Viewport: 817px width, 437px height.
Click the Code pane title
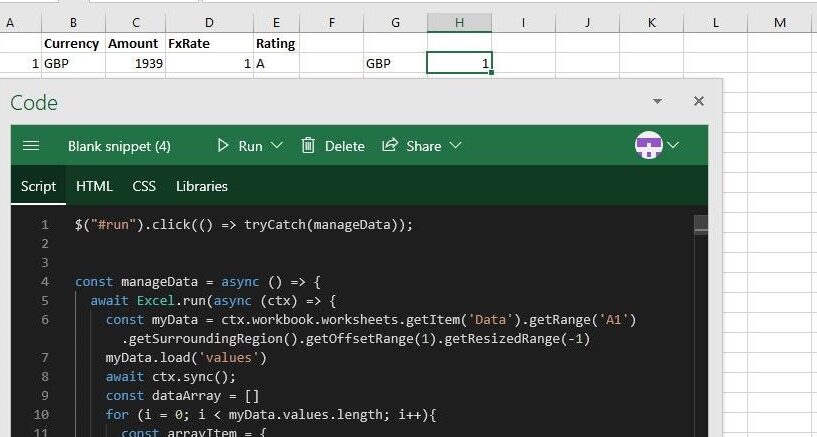[x=34, y=103]
